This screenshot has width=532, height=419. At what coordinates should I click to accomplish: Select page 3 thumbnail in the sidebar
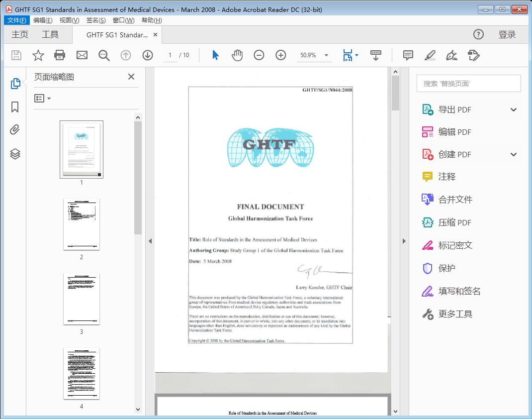click(81, 298)
